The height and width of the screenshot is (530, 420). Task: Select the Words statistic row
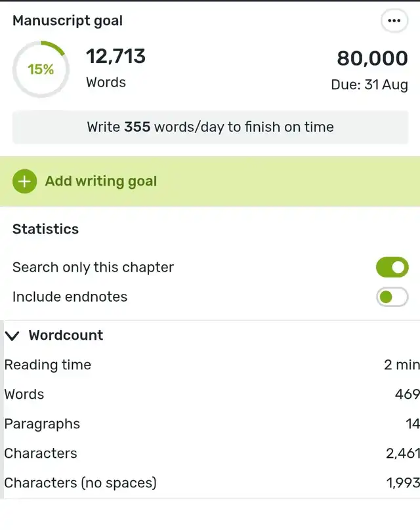[210, 395]
